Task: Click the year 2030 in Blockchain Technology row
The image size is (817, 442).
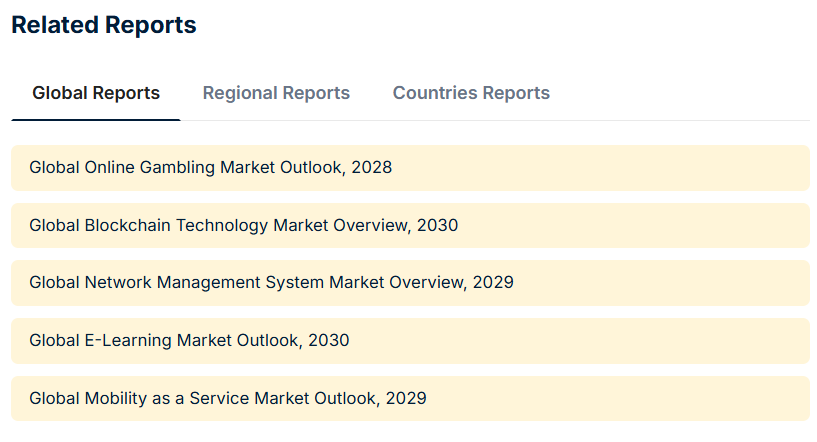Action: (x=438, y=225)
